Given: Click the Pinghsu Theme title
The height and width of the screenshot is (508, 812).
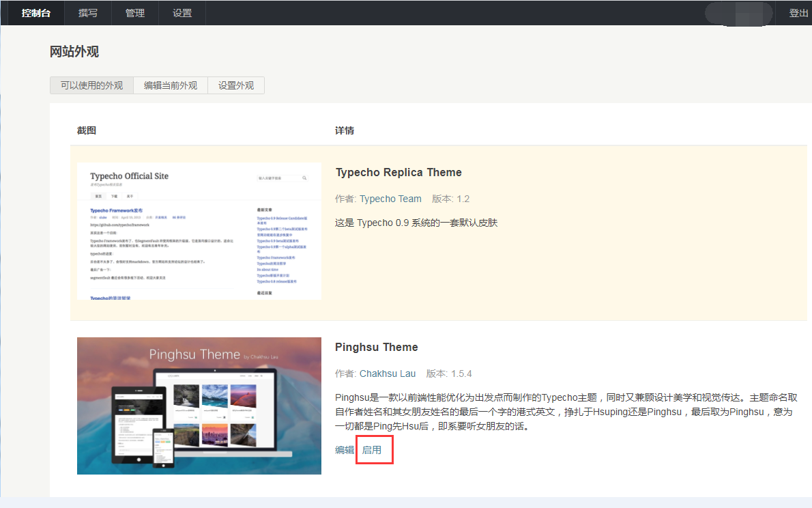Looking at the screenshot, I should [377, 348].
